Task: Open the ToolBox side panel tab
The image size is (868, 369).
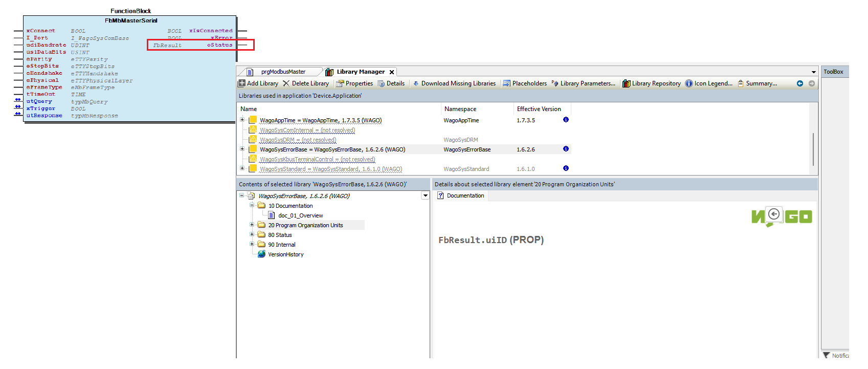Action: (x=833, y=72)
